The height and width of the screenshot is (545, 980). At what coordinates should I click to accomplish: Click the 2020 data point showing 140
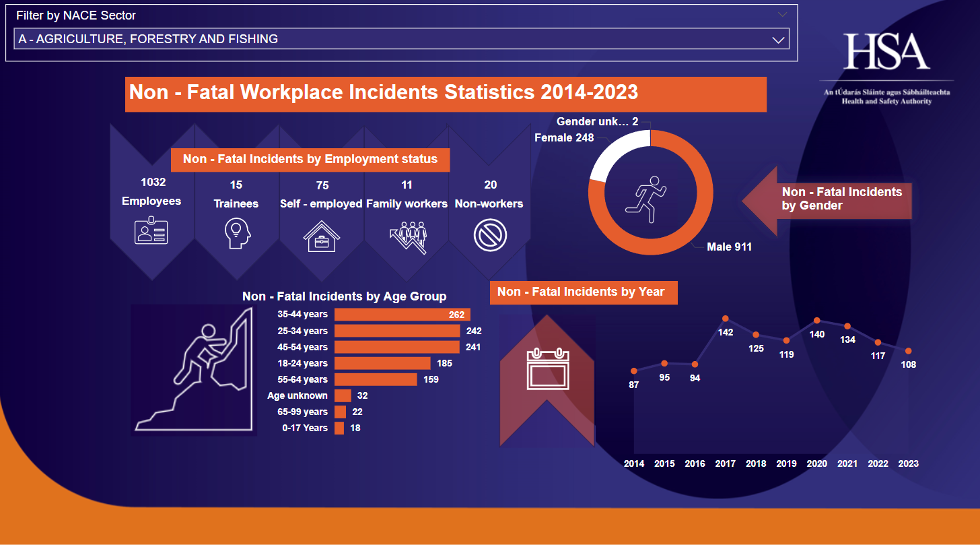pos(816,321)
